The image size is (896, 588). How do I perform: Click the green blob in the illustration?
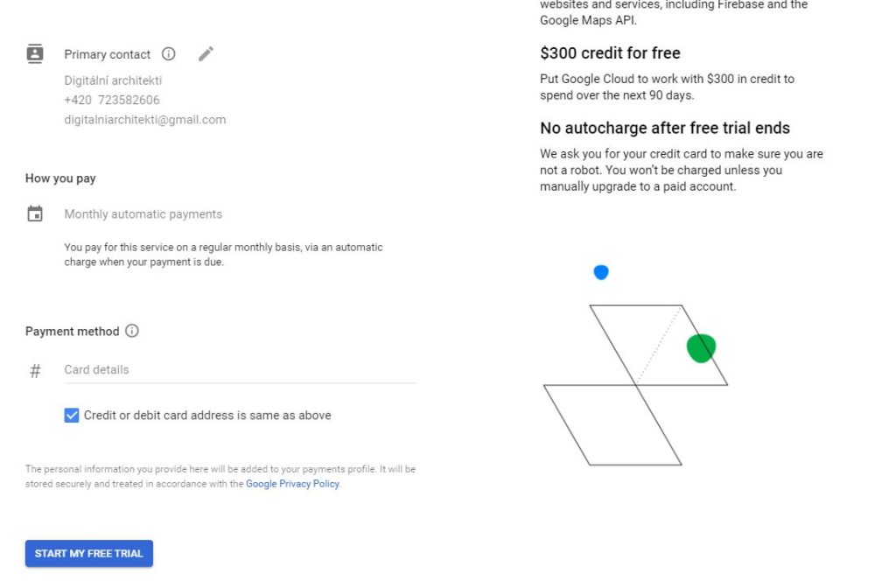coord(701,348)
